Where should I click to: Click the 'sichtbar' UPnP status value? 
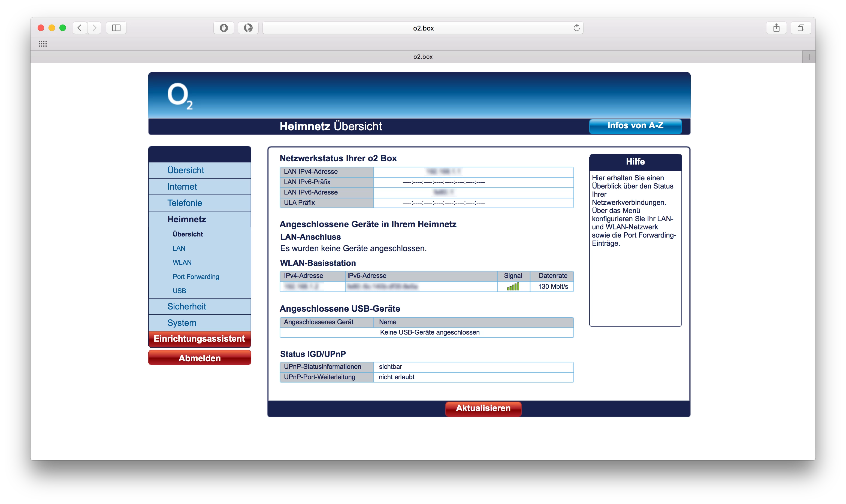[390, 367]
